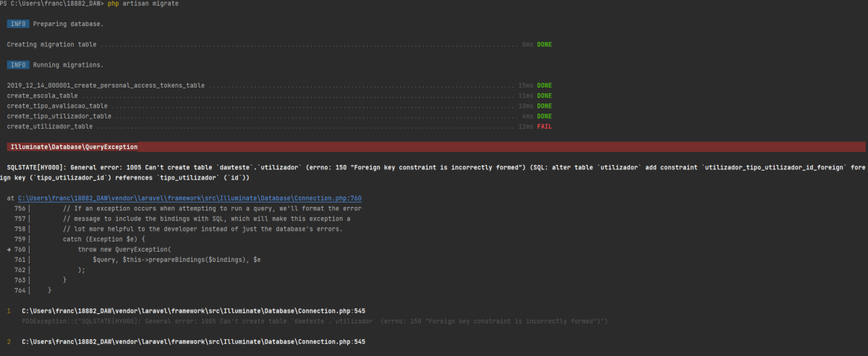
Task: Select the 'create_utilizador_table' migration line
Action: [x=280, y=127]
